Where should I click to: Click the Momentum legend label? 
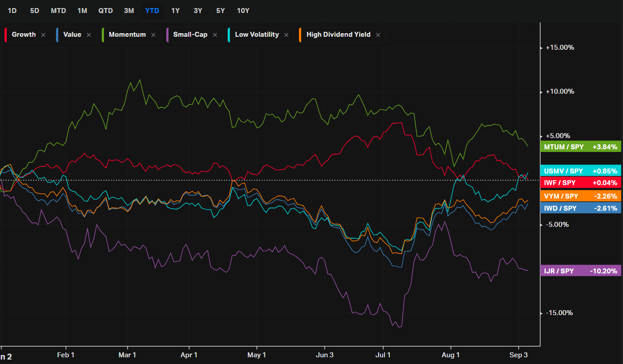(x=127, y=35)
